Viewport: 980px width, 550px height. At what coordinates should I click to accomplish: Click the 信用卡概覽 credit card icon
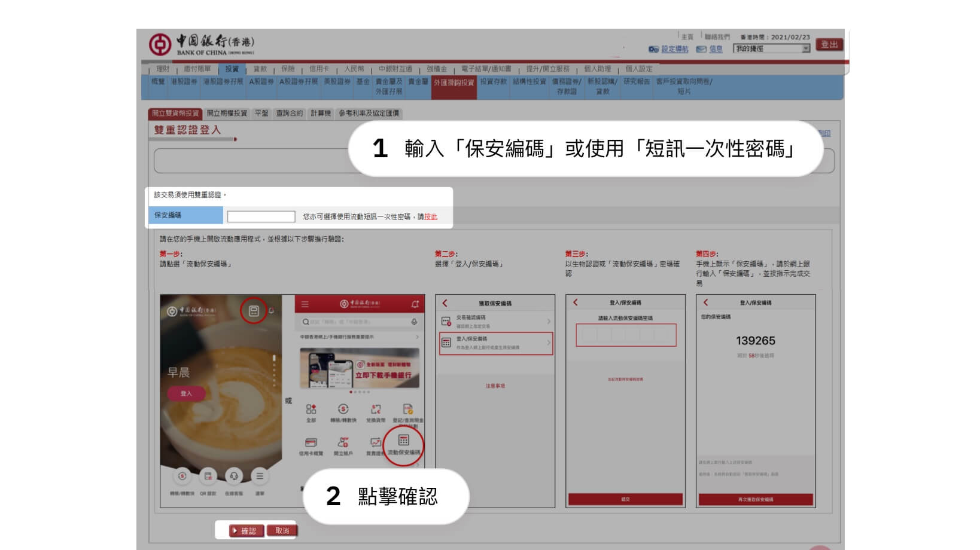pos(311,443)
